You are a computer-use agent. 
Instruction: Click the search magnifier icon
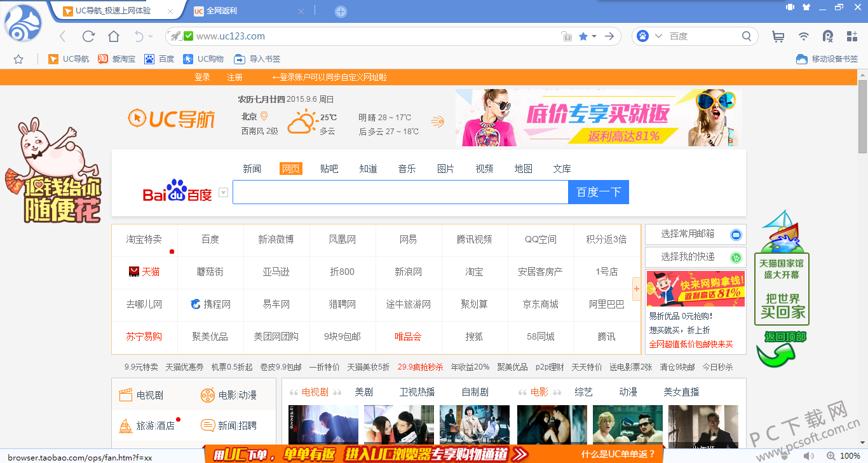click(747, 36)
